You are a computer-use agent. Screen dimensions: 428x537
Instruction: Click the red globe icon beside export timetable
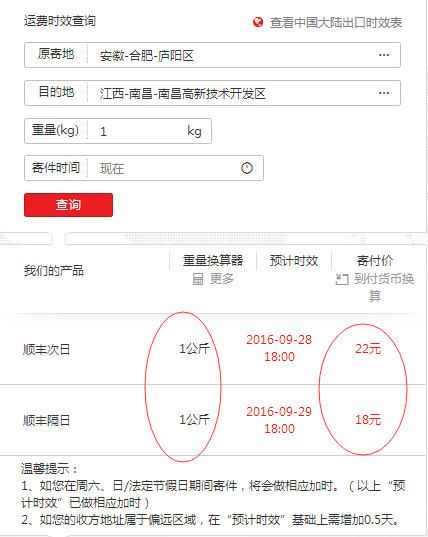click(x=258, y=23)
